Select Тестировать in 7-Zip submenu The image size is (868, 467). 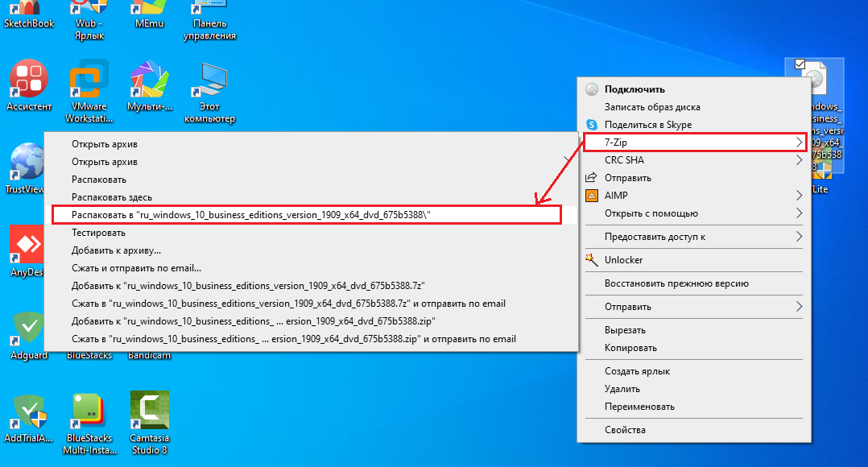pyautogui.click(x=311, y=233)
